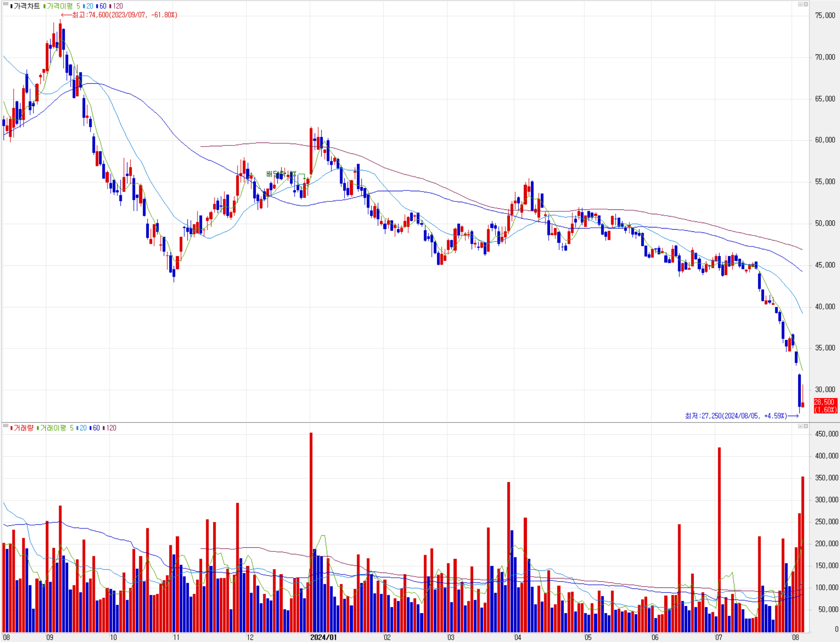The image size is (840, 642).
Task: Click the 60-period price moving average legend
Action: (102, 6)
